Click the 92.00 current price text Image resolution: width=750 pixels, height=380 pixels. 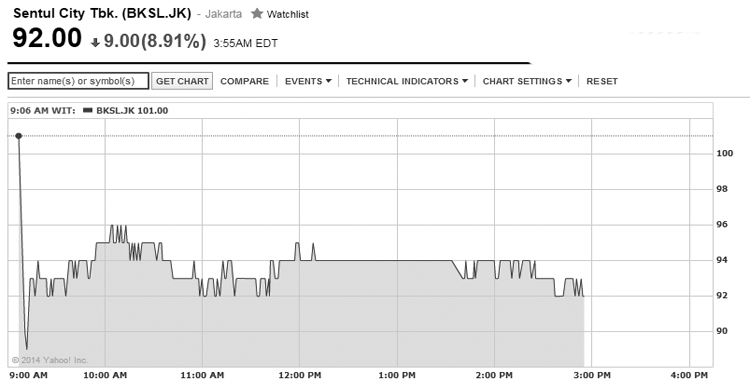click(47, 38)
